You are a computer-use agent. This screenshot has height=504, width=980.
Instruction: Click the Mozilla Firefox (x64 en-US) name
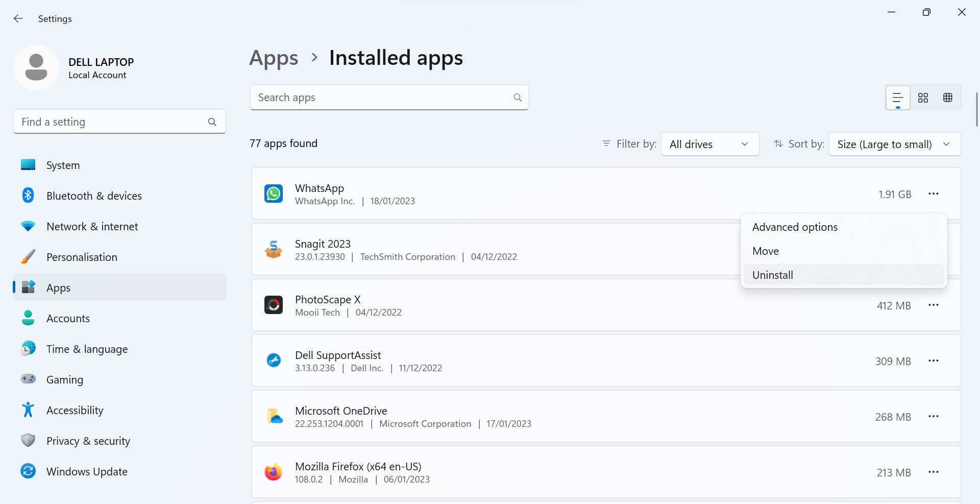(358, 467)
